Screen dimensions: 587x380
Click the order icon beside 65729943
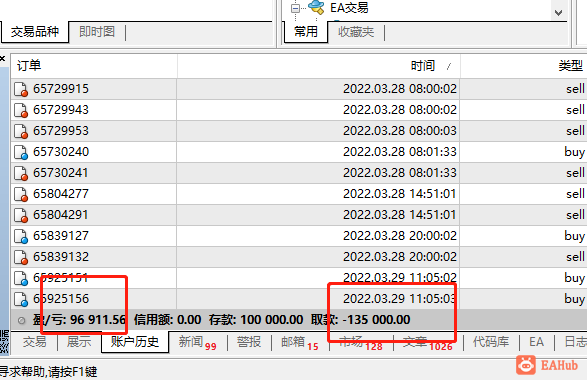coord(21,110)
